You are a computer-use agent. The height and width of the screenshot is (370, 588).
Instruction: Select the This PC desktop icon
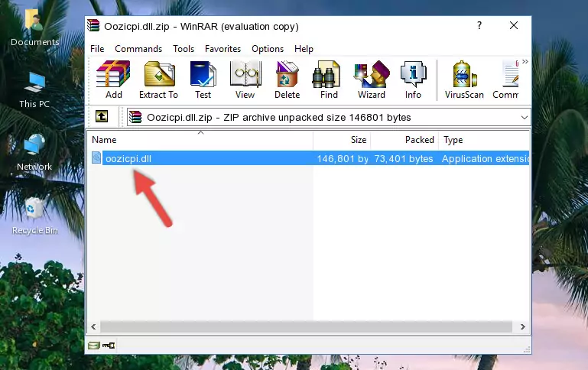pyautogui.click(x=34, y=90)
